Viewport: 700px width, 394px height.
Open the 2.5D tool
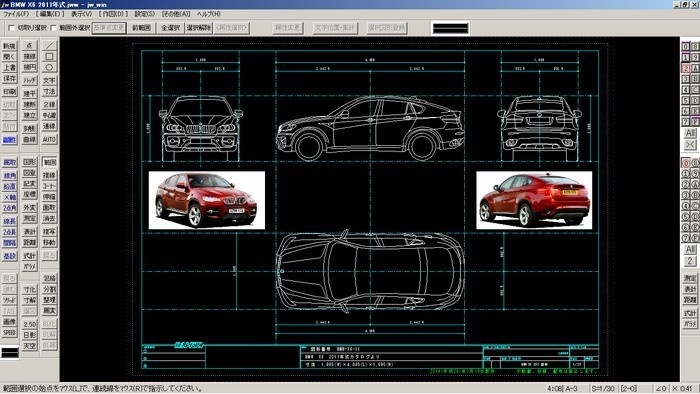point(29,324)
